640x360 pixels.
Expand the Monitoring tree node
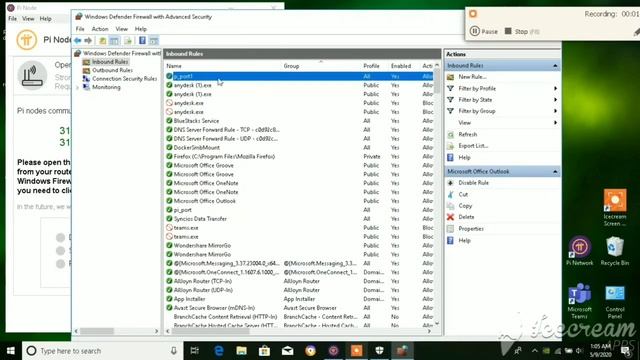[x=77, y=87]
